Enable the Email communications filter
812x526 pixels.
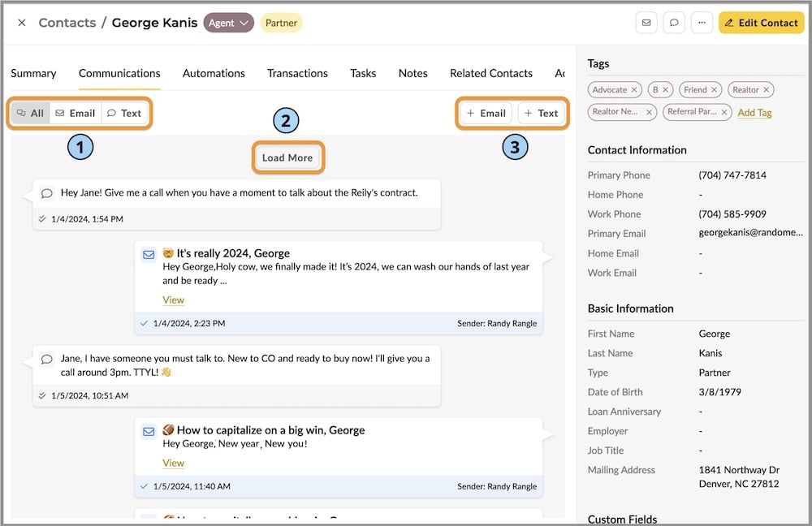tap(76, 113)
